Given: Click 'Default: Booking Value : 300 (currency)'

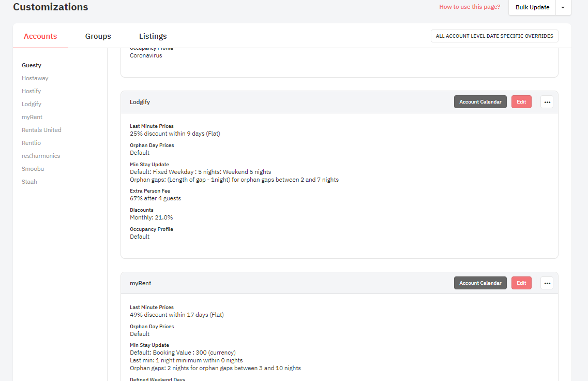Looking at the screenshot, I should 183,353.
